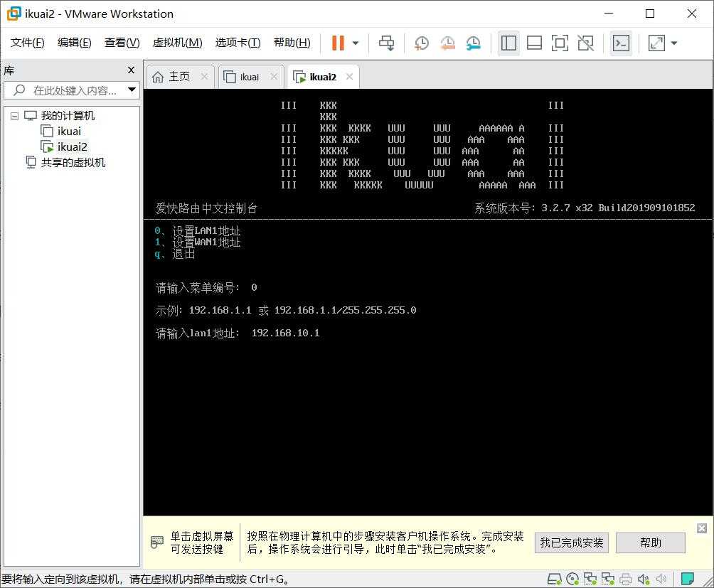Screen dimensions: 714x588
Task: Enter full screen mode icon
Action: pyautogui.click(x=560, y=43)
